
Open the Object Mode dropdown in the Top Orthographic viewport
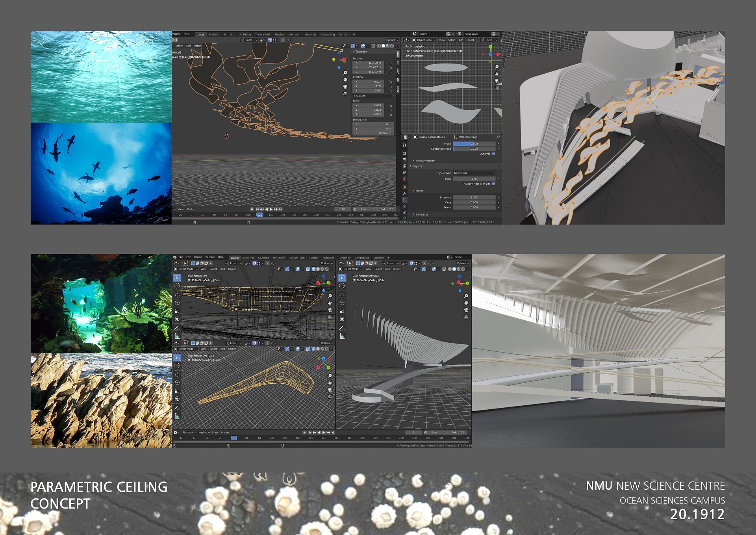click(425, 40)
